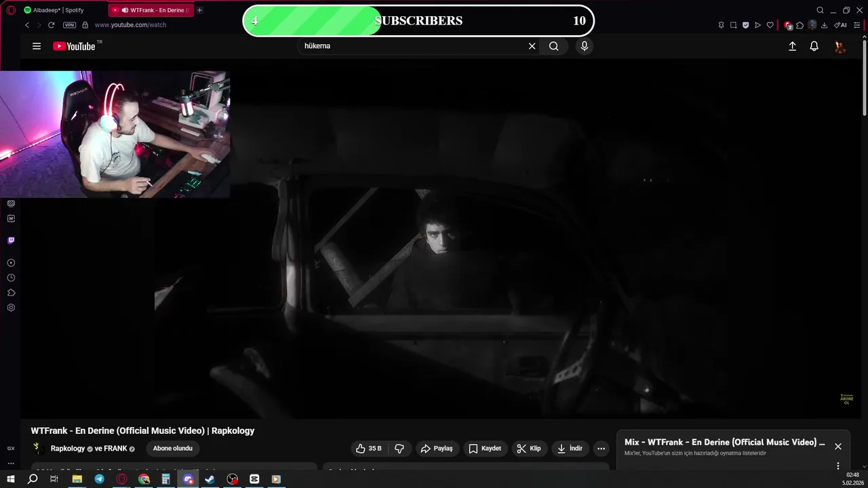
Task: Open YouTube create/upload button
Action: pos(792,46)
